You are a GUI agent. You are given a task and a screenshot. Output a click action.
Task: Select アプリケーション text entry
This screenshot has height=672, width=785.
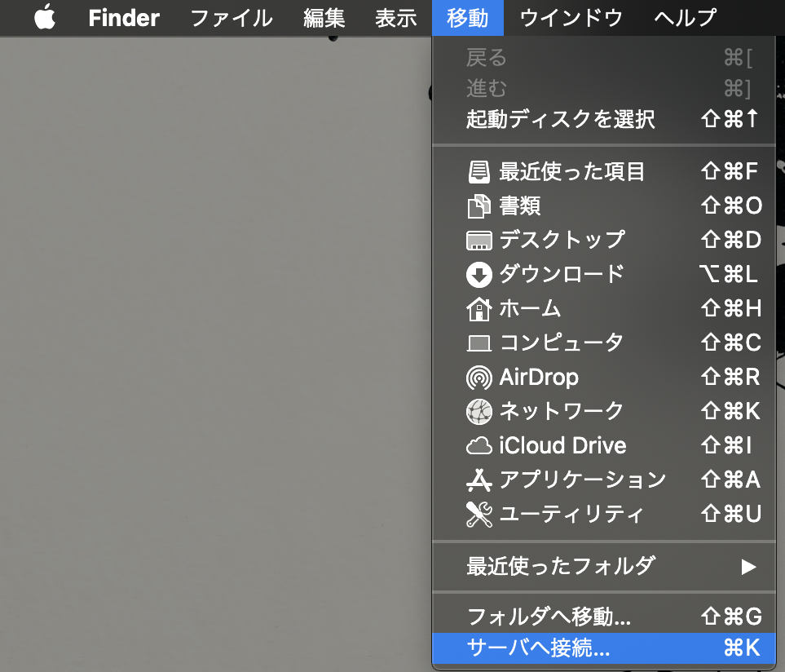(583, 480)
